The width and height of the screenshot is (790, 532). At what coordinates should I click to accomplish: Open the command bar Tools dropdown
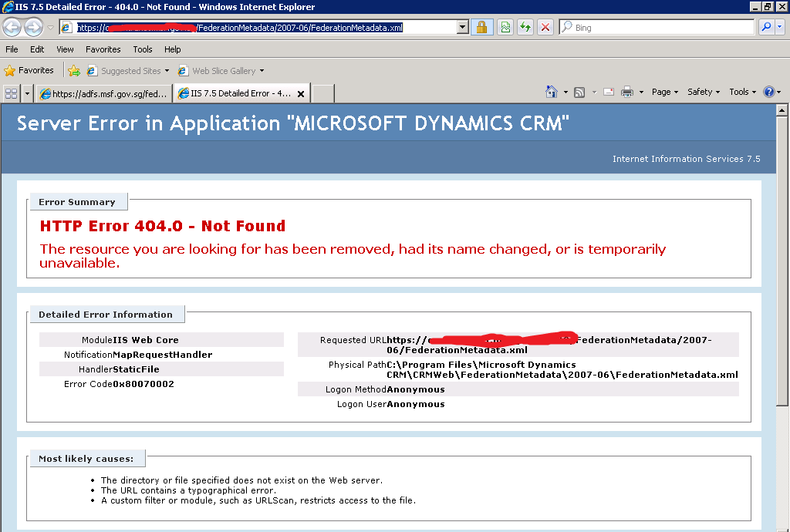tap(743, 92)
